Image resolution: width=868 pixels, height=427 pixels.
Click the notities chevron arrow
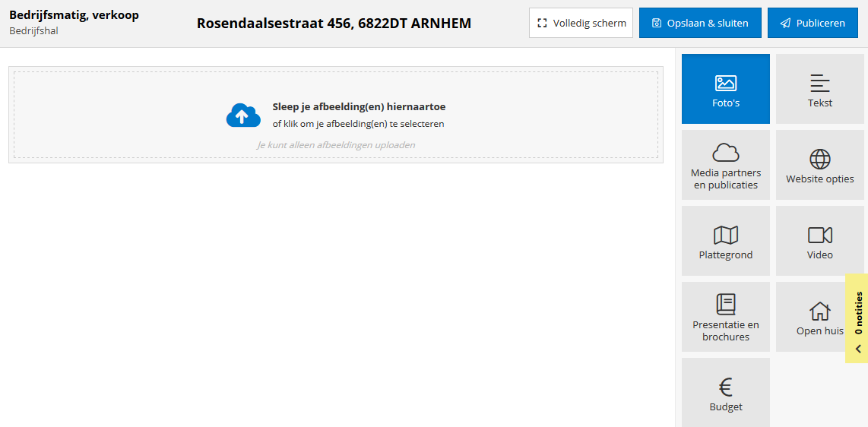858,349
